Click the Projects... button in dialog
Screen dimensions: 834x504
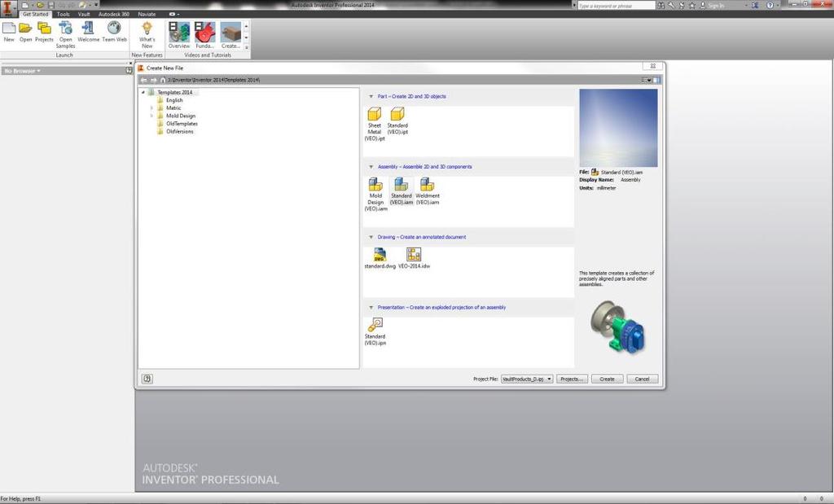coord(572,379)
